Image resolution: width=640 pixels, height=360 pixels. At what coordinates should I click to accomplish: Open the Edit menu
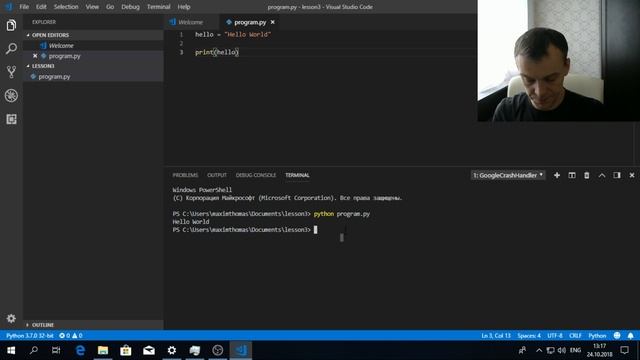point(41,7)
